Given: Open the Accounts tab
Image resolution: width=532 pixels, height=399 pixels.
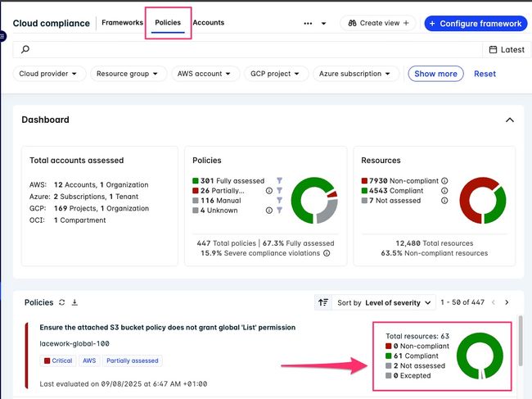Looking at the screenshot, I should [x=208, y=23].
